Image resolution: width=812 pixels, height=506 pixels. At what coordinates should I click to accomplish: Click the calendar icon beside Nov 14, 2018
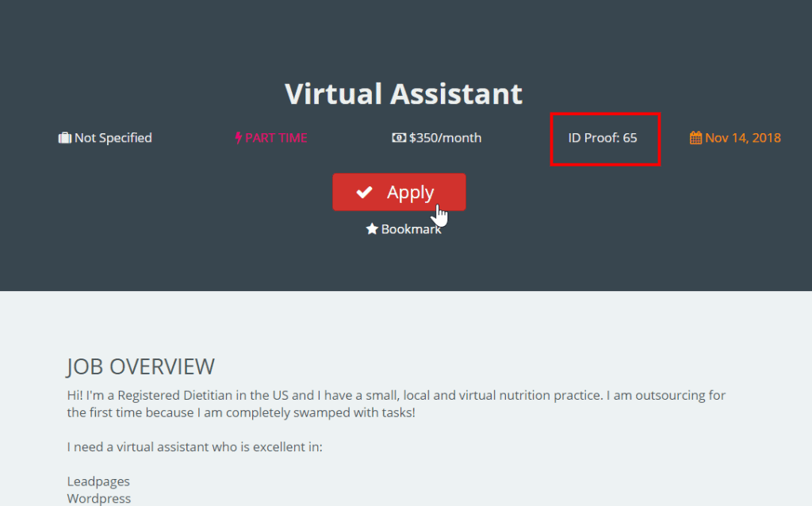click(695, 138)
